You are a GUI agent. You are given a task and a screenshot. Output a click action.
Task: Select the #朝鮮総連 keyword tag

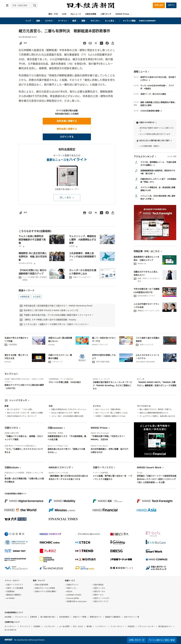pos(25,297)
